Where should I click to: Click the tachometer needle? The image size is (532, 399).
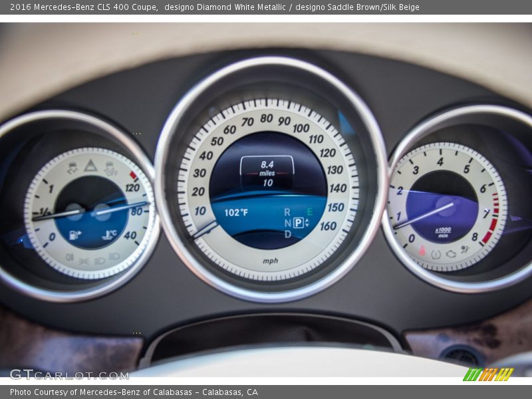pyautogui.click(x=424, y=215)
